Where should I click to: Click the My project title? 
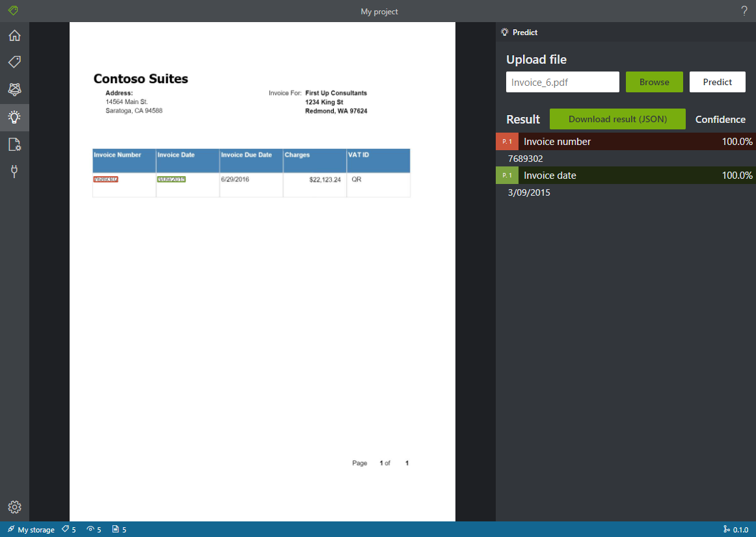[379, 12]
